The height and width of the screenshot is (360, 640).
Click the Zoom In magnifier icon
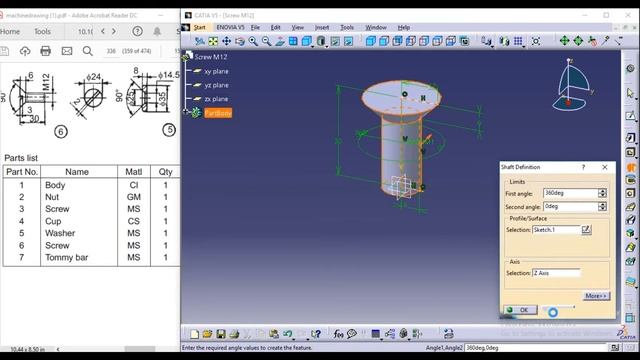pos(253,41)
